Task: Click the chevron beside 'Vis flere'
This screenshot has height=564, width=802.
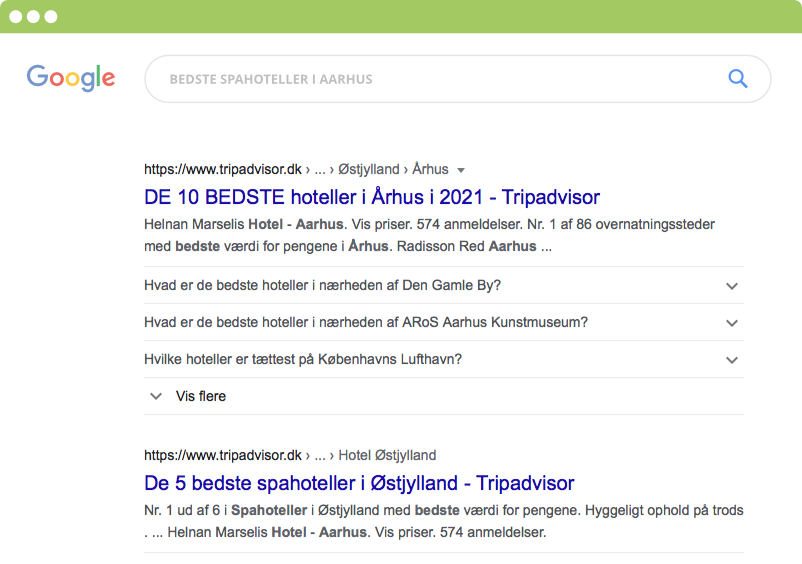Action: [x=156, y=396]
